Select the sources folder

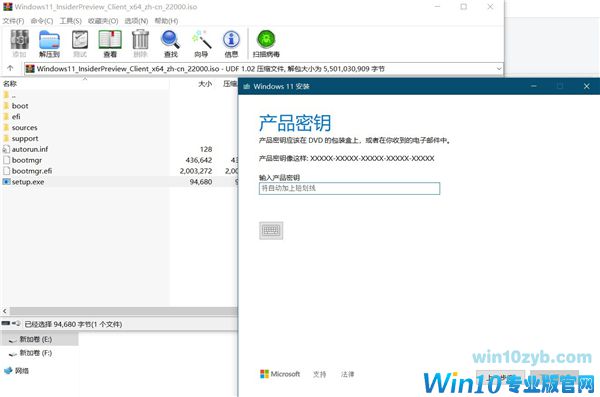click(x=20, y=127)
